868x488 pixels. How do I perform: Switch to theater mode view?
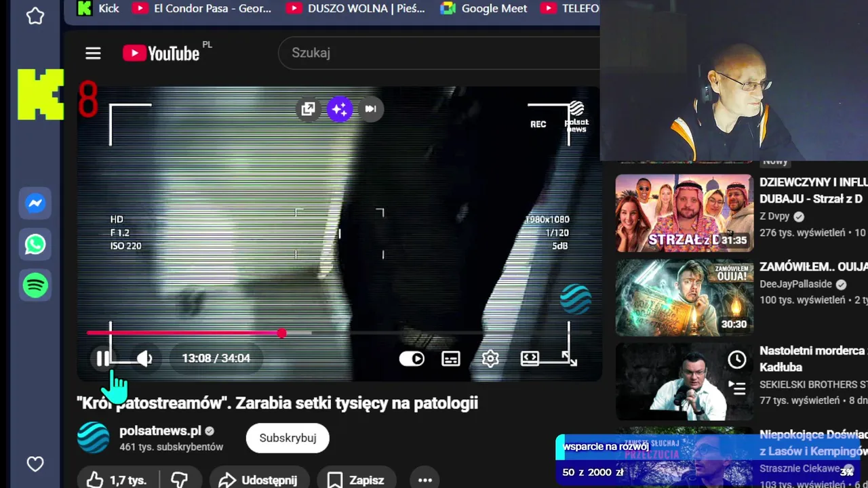tap(530, 359)
